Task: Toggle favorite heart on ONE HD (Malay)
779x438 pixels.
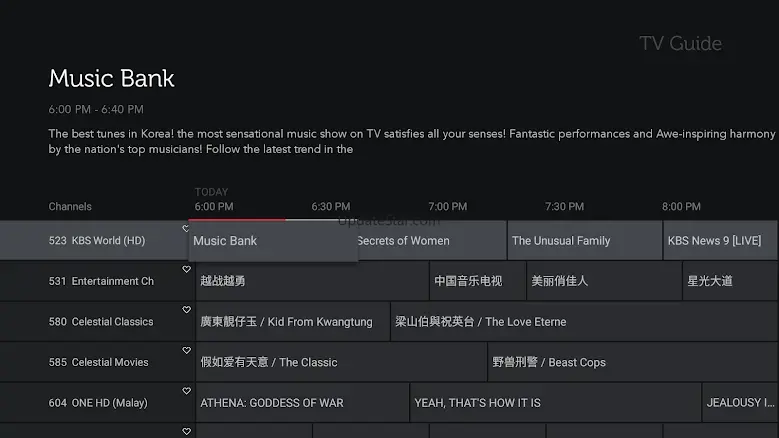Action: point(186,391)
